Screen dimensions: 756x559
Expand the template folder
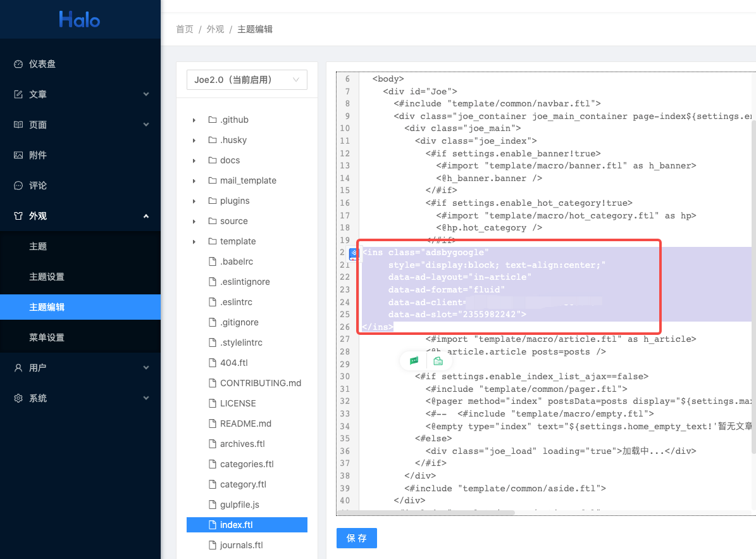pos(194,241)
